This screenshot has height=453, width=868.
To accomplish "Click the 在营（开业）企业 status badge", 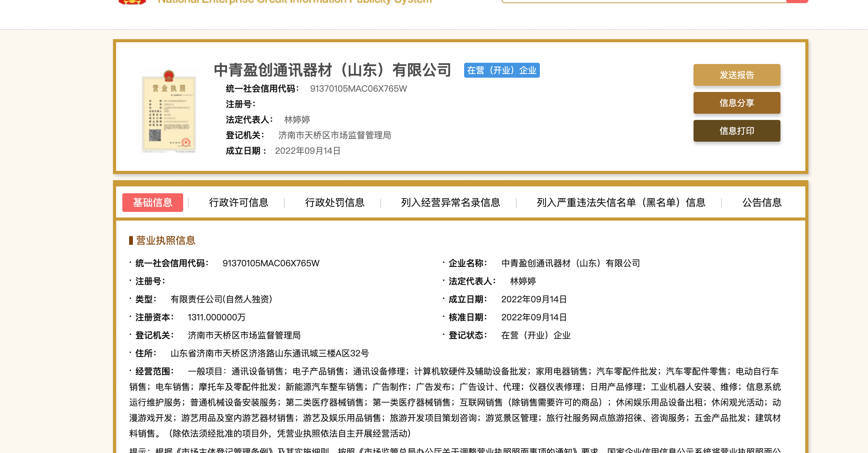I will coord(501,71).
